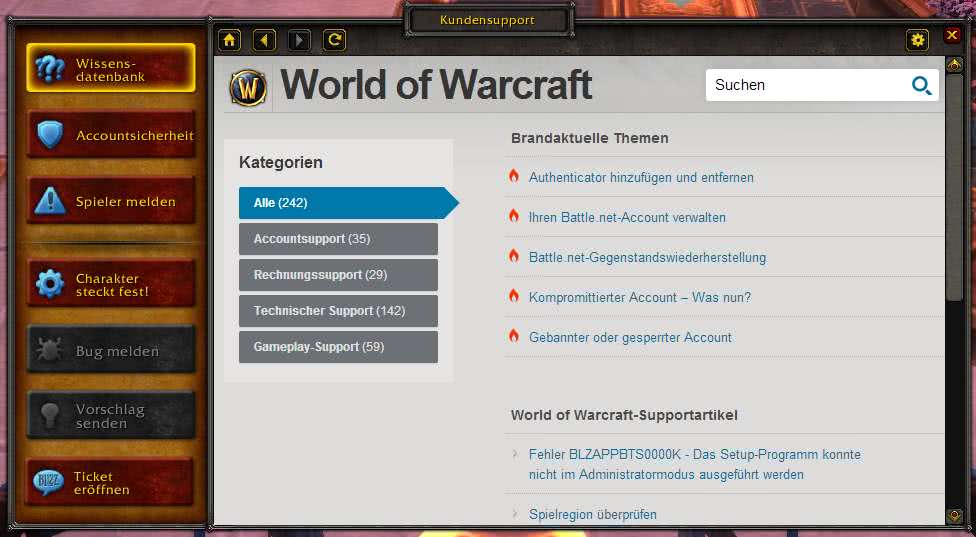Navigate back with the left arrow icon

[x=265, y=40]
